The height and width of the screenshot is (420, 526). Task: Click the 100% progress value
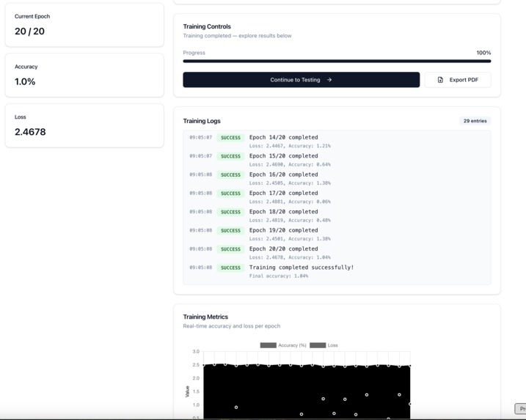click(483, 53)
